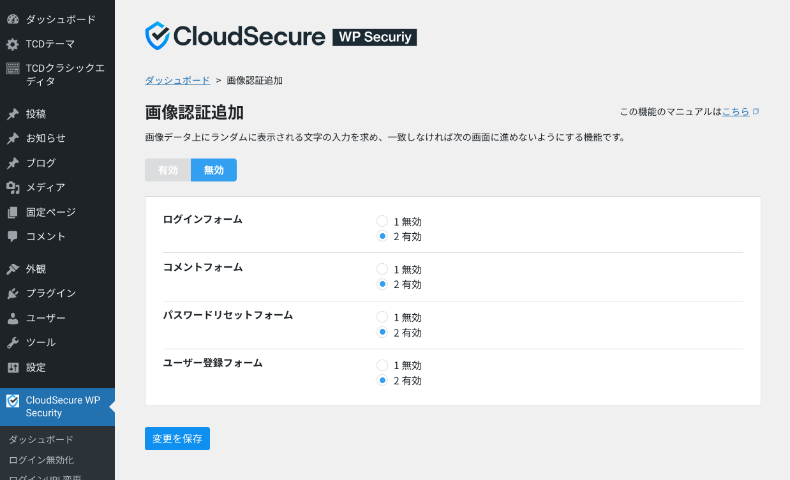Switch the feature toggle to 無効

[x=214, y=170]
